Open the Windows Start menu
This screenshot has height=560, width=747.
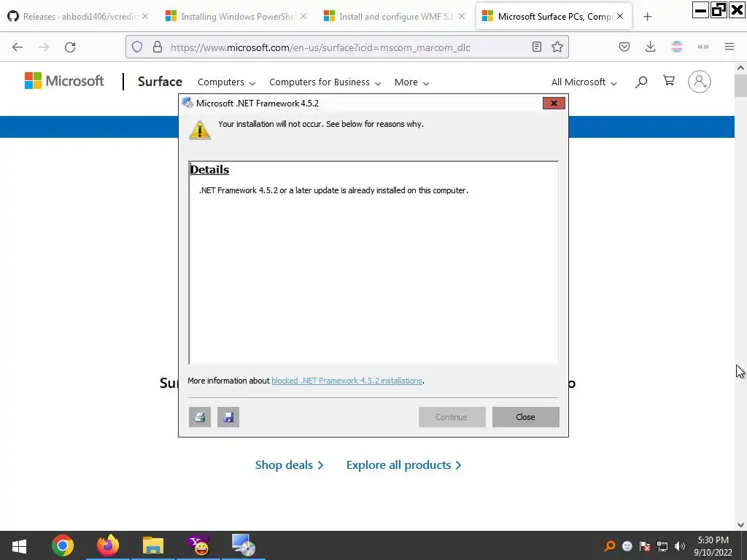19,545
